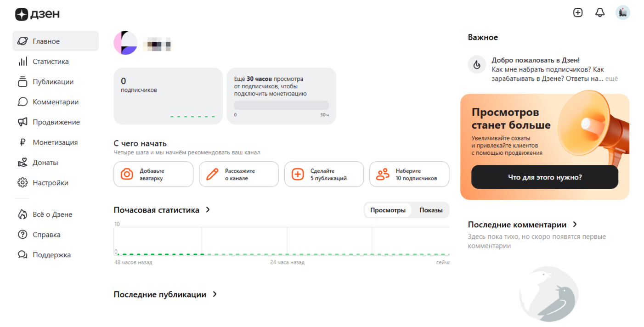
Task: Contact Поддержка from the sidebar
Action: coord(56,255)
